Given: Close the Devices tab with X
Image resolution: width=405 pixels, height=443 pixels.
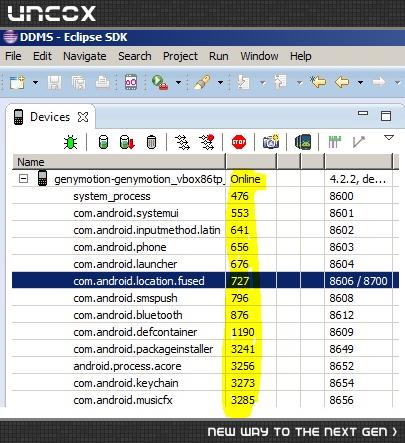Looking at the screenshot, I should 83,117.
